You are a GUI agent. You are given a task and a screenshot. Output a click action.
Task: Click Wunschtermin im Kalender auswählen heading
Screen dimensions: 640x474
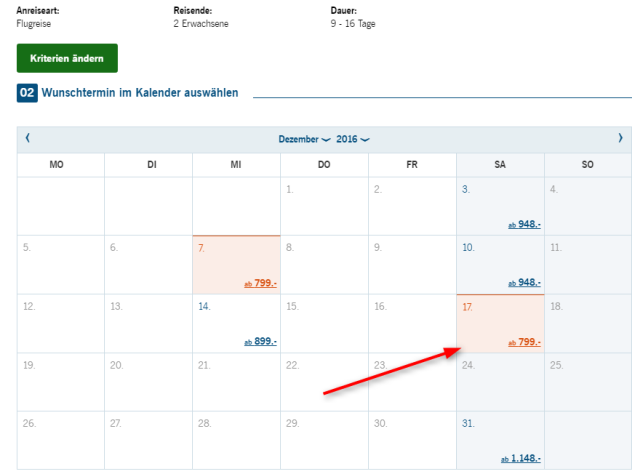click(140, 94)
